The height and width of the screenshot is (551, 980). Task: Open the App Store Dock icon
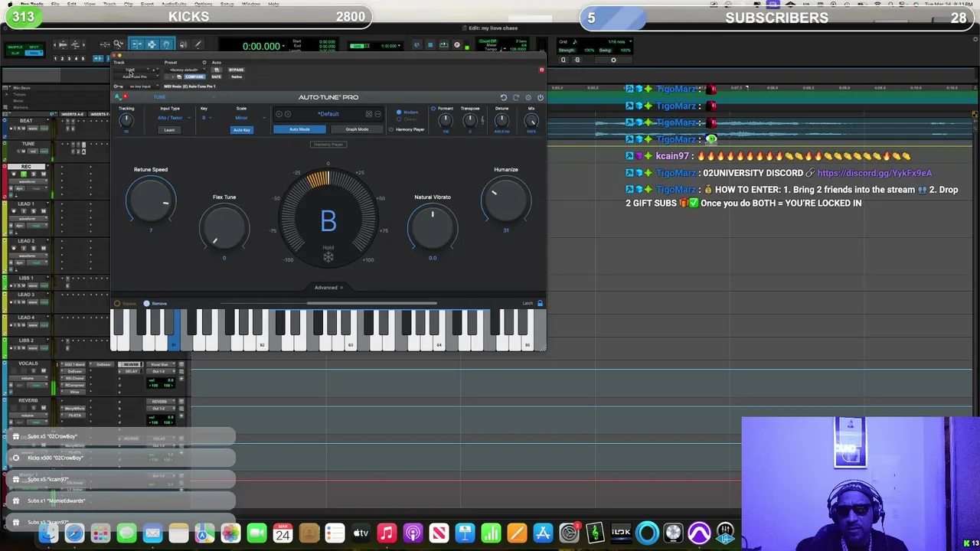coord(543,533)
